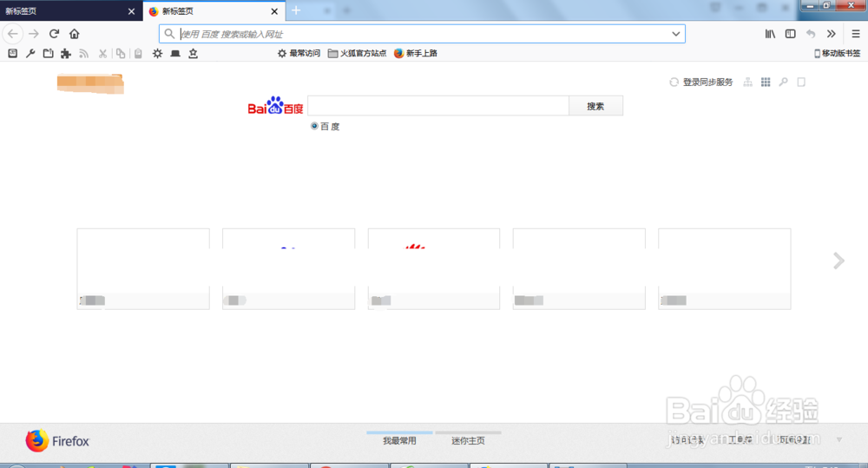The width and height of the screenshot is (868, 468).
Task: Open the second site thumbnail with blue logo
Action: pos(288,268)
